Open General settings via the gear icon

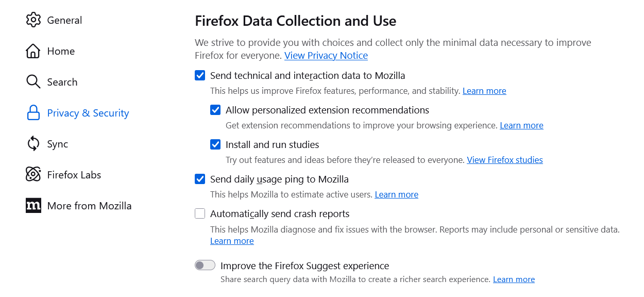pos(33,20)
